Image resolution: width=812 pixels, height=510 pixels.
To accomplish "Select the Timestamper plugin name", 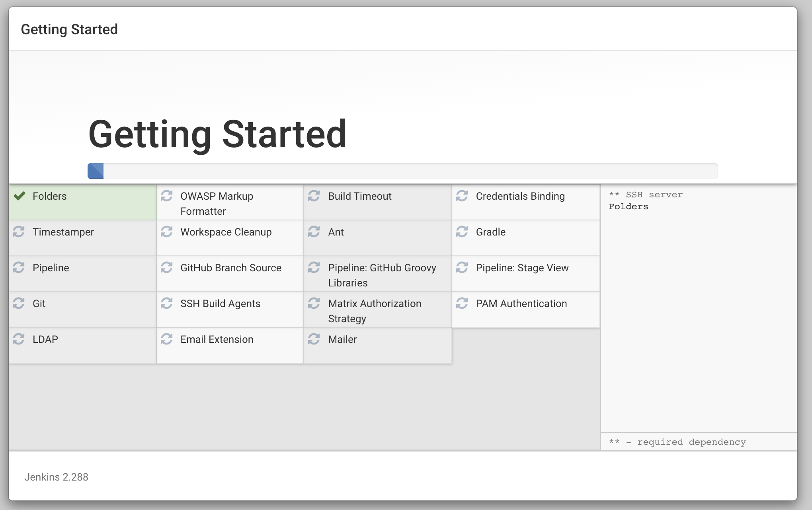I will (x=63, y=232).
